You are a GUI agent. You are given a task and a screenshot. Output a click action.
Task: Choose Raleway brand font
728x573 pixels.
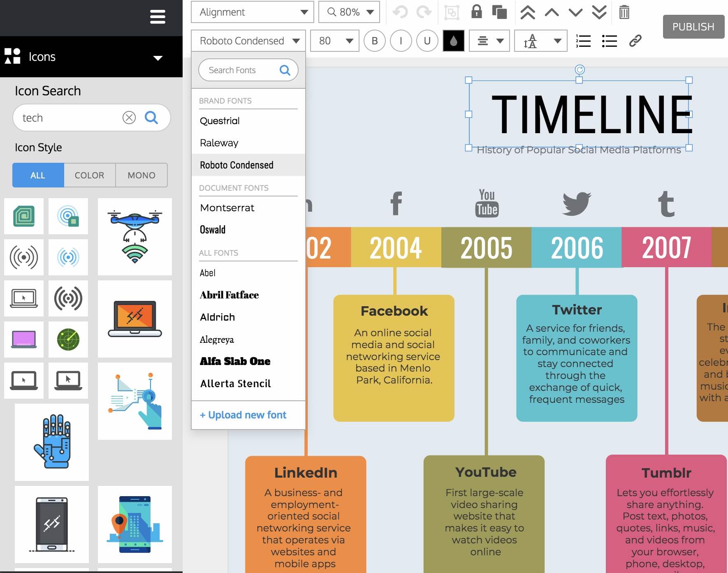(x=248, y=143)
